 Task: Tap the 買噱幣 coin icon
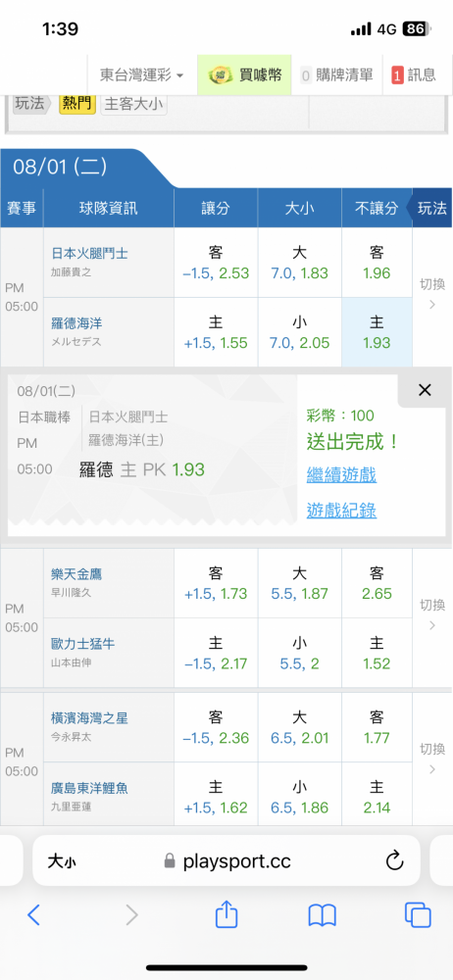point(219,75)
